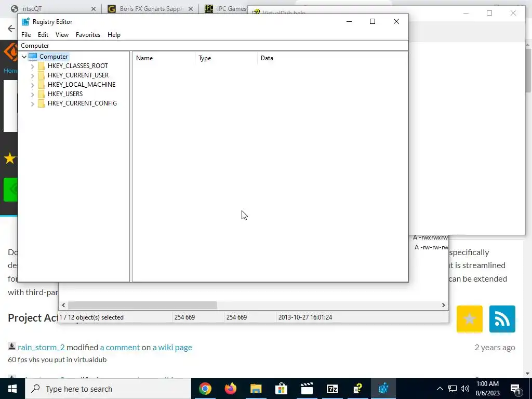
Task: Open the File menu in Registry Editor
Action: tap(26, 35)
